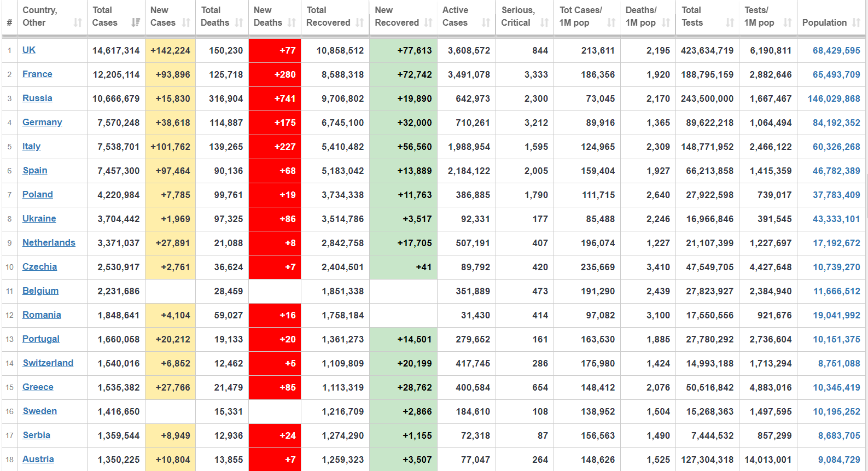Click the New Recovered sort arrows
This screenshot has height=471, width=868.
(x=428, y=22)
